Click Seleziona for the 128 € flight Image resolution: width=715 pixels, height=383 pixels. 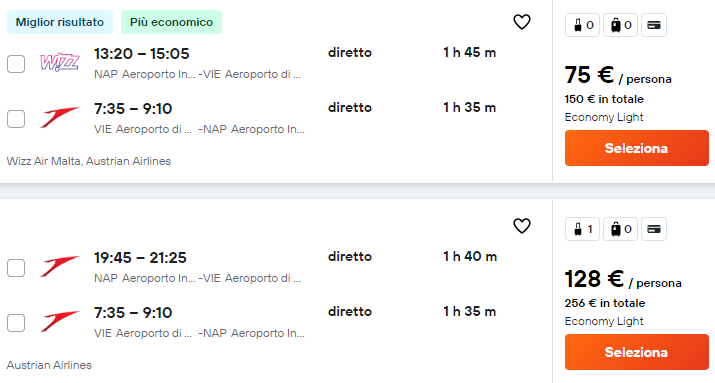(x=637, y=352)
